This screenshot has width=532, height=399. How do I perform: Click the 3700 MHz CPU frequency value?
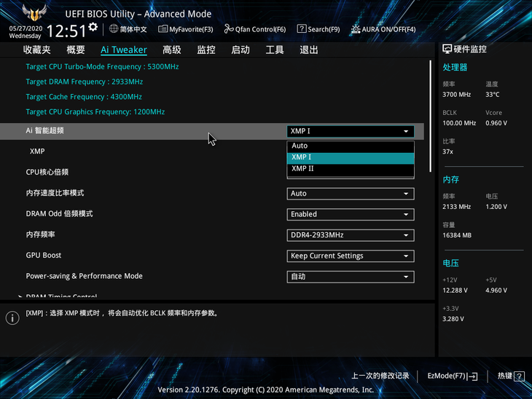pyautogui.click(x=456, y=95)
